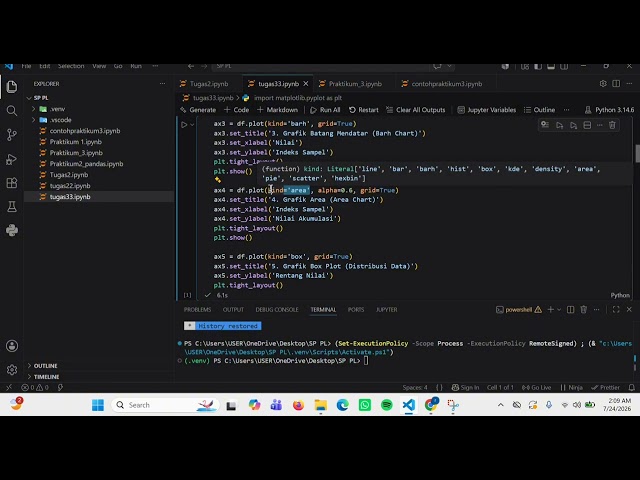Click Go Live in status bar
This screenshot has width=640, height=480.
(x=536, y=387)
